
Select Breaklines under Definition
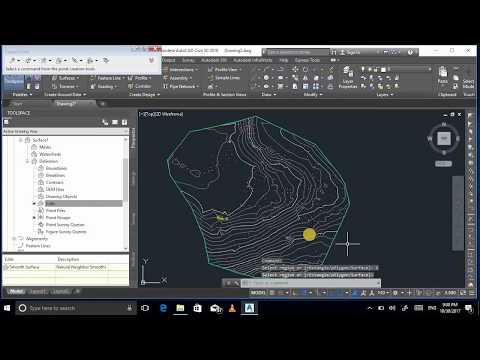[55, 175]
